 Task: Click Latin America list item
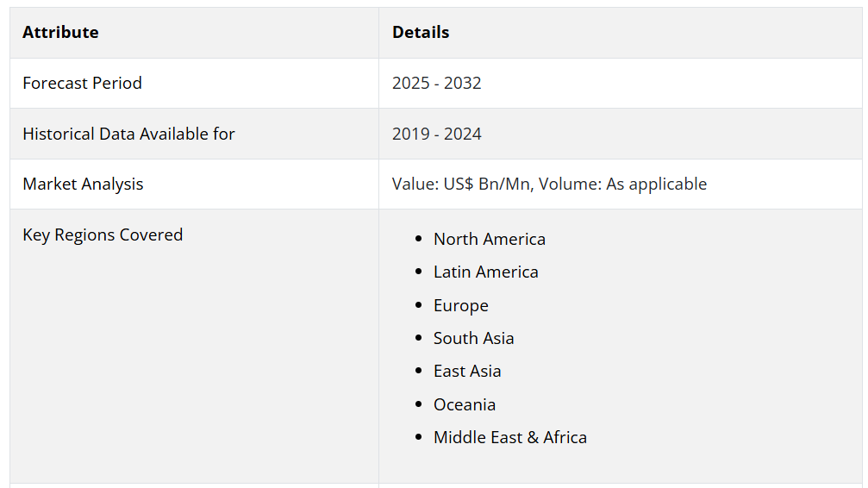click(485, 272)
